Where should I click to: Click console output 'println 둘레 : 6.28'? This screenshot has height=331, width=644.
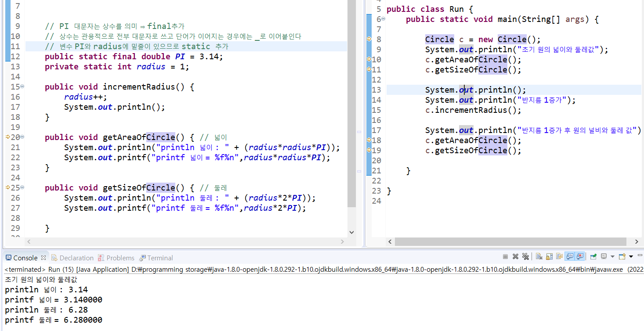[x=46, y=310]
